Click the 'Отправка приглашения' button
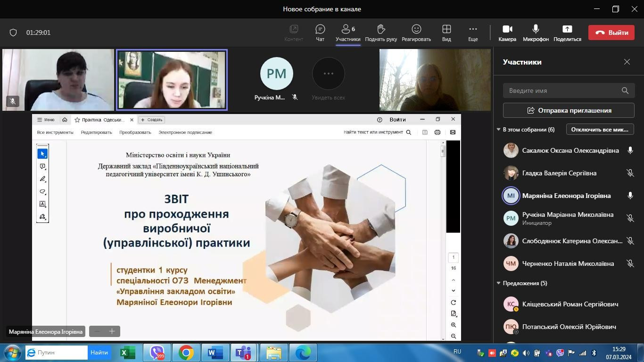Viewport: 644px width, 362px height. 569,110
